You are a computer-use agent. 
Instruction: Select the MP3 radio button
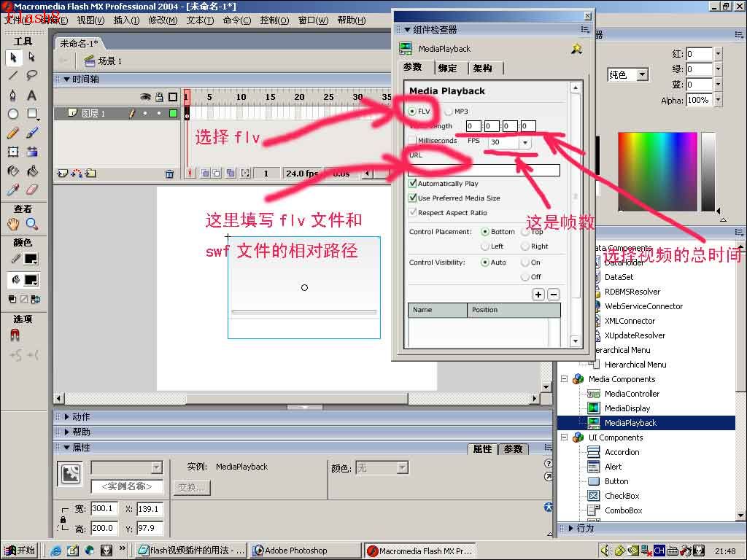[449, 112]
